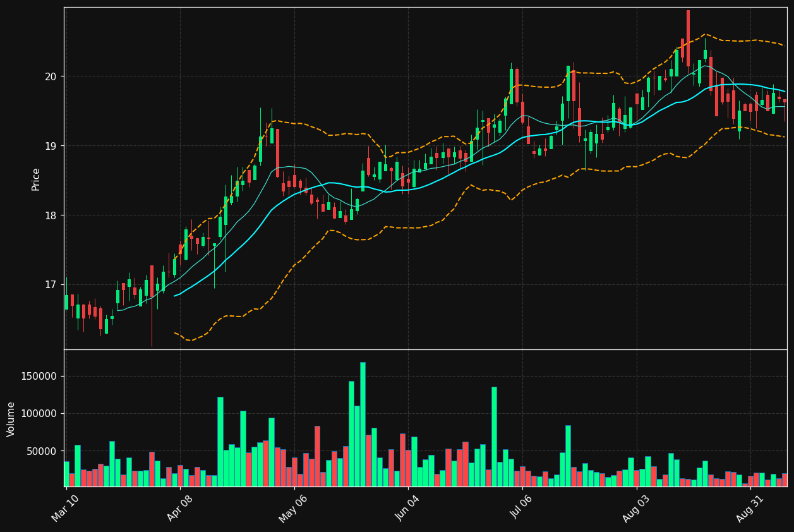Image resolution: width=794 pixels, height=532 pixels.
Task: Click the May 06 date label
Action: coord(292,507)
